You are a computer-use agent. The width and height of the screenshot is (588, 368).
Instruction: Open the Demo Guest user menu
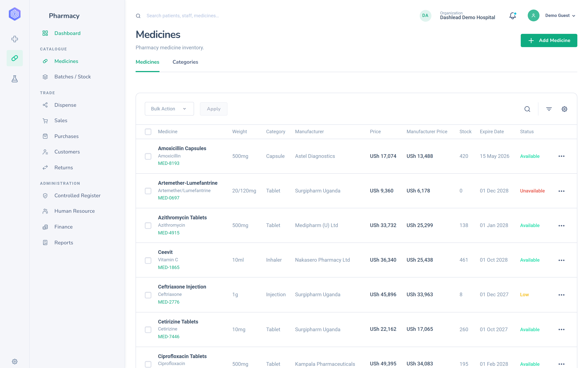coord(560,16)
